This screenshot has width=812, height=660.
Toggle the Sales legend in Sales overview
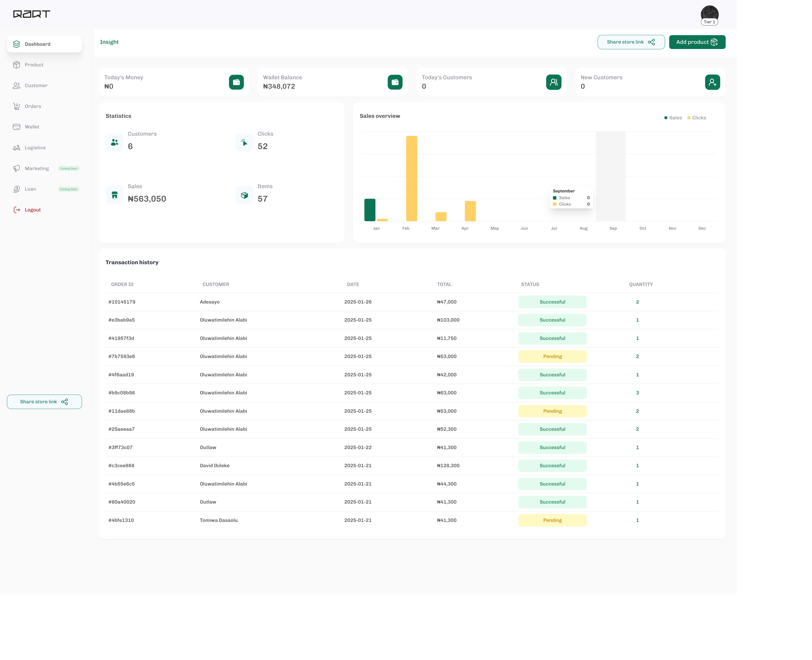pos(673,118)
